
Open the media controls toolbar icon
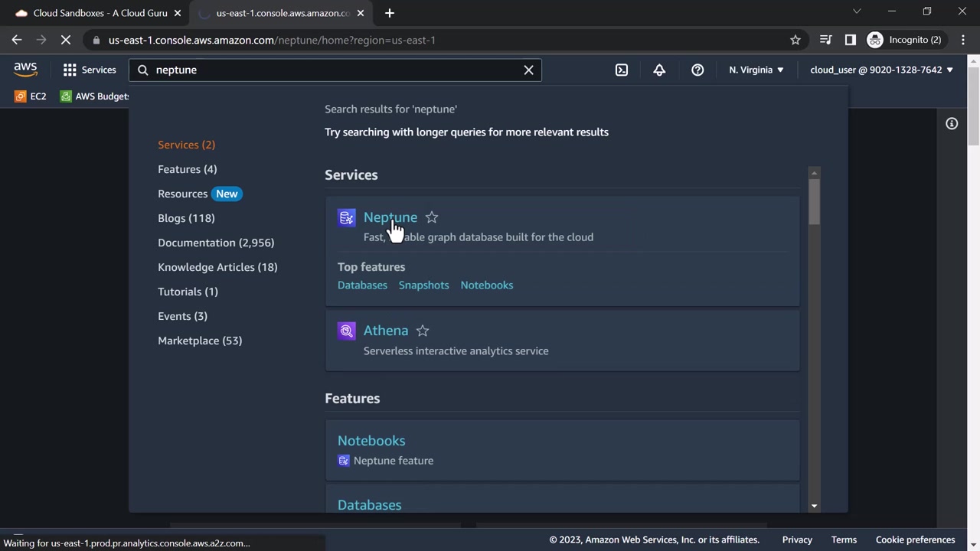(x=825, y=40)
